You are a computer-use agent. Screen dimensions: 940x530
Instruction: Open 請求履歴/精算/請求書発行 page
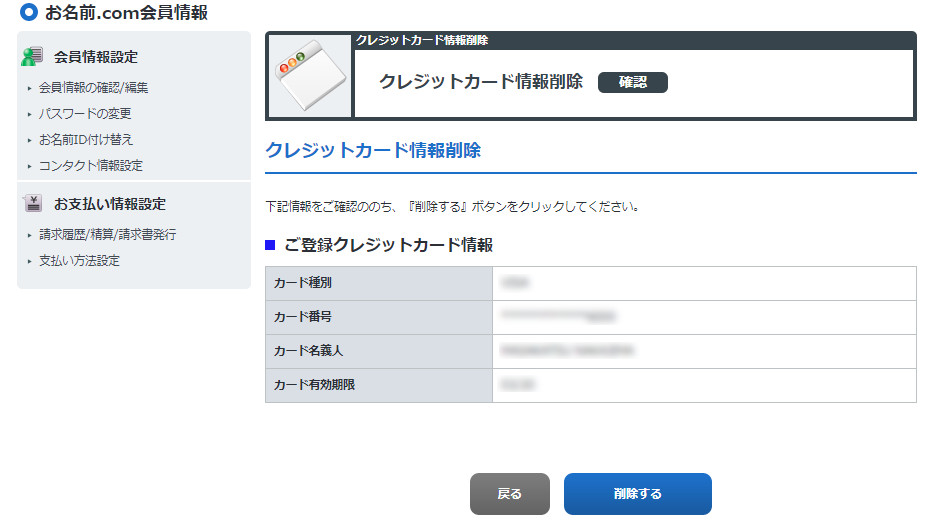click(x=107, y=235)
